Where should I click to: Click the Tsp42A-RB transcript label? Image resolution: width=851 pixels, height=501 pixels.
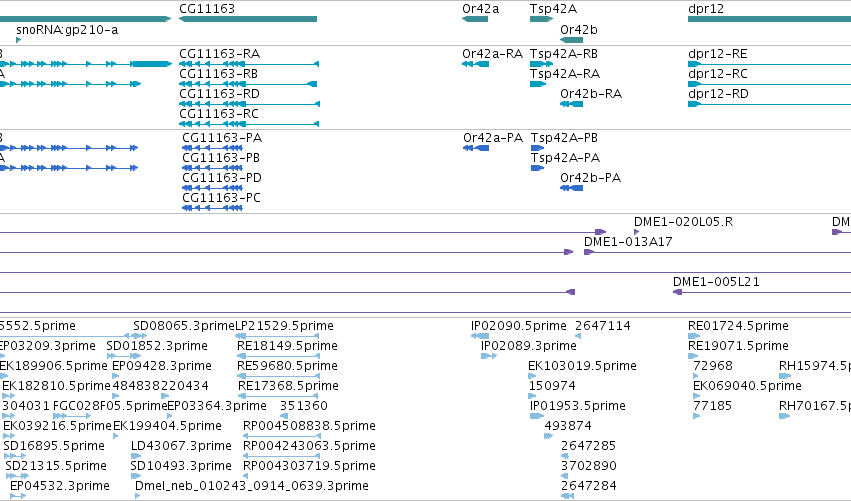tap(564, 54)
